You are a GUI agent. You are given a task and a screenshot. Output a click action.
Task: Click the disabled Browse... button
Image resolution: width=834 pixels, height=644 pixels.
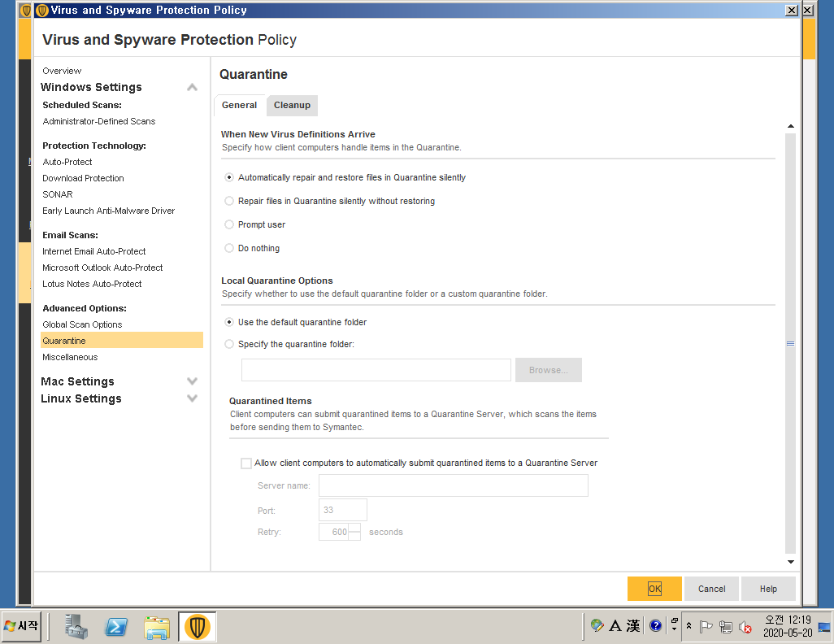point(549,370)
